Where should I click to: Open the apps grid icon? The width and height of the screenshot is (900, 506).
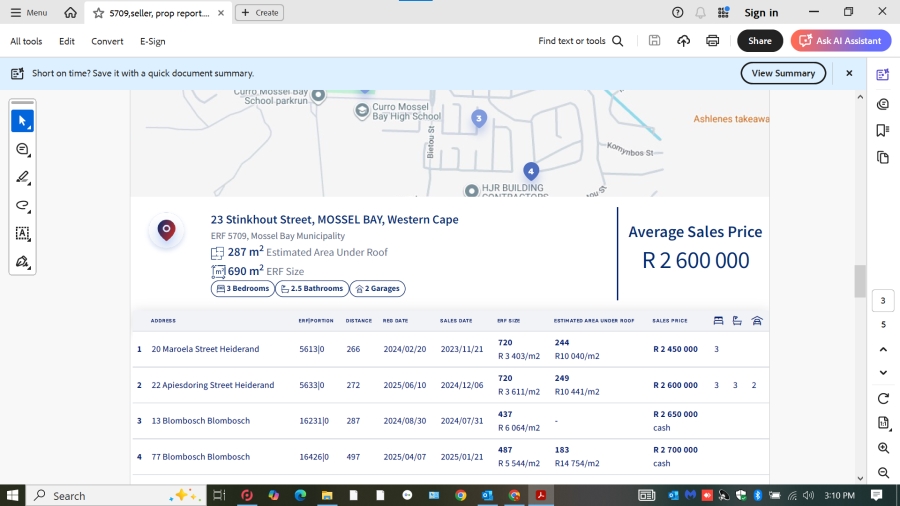tap(723, 13)
